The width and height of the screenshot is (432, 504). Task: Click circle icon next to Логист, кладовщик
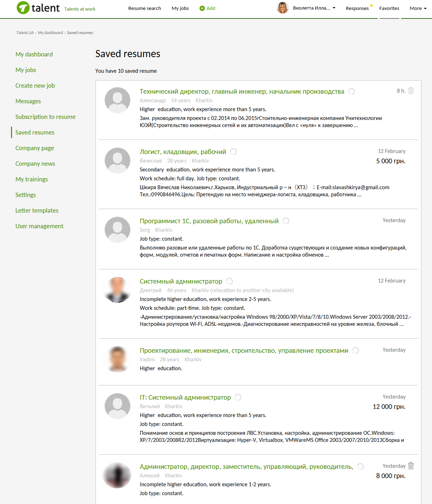click(x=233, y=152)
